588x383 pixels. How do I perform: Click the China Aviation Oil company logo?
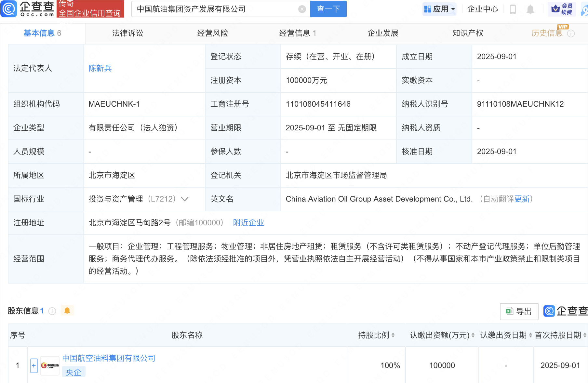click(50, 365)
